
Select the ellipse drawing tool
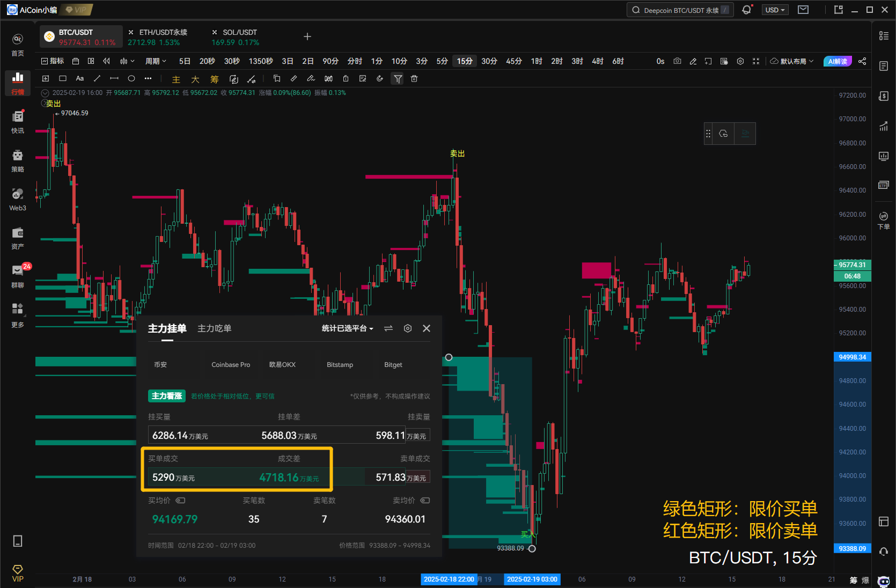tap(131, 78)
